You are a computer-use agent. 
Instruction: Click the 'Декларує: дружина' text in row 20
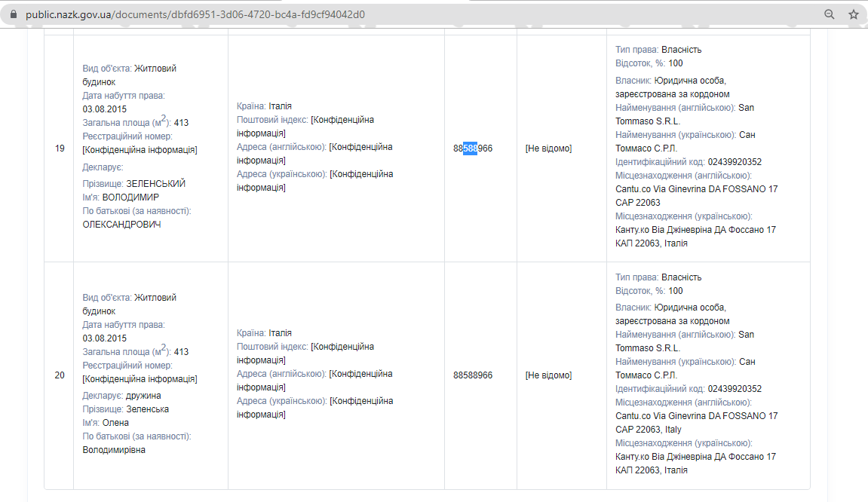[121, 396]
